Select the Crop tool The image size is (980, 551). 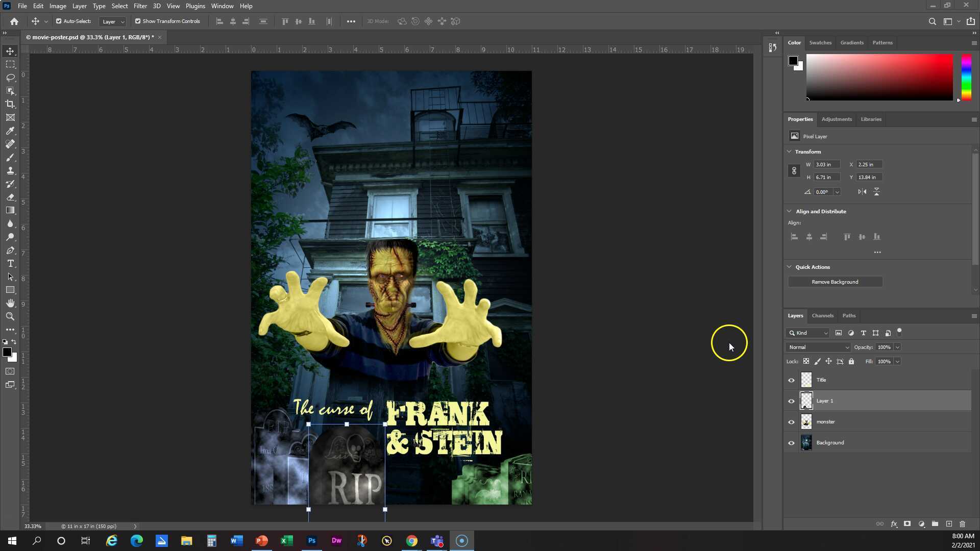click(10, 104)
